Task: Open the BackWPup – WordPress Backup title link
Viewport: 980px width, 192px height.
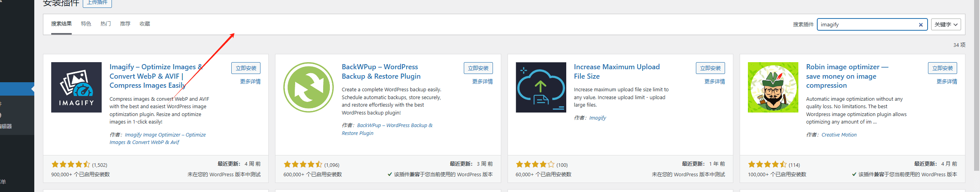Action: coord(381,72)
